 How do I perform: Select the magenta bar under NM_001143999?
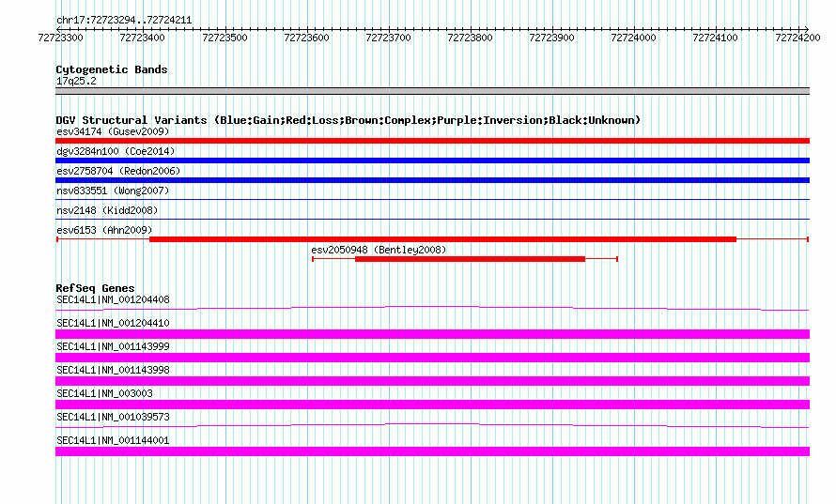click(x=432, y=358)
